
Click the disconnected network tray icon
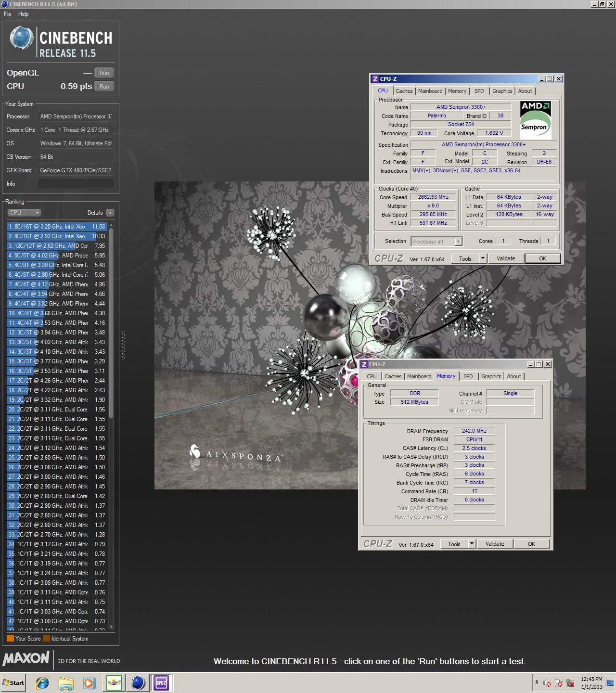click(570, 683)
